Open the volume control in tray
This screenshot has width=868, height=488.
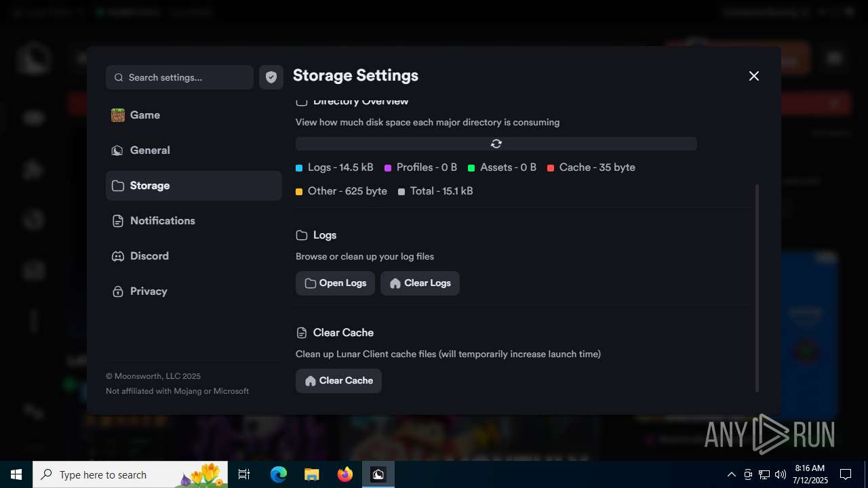coord(781,474)
